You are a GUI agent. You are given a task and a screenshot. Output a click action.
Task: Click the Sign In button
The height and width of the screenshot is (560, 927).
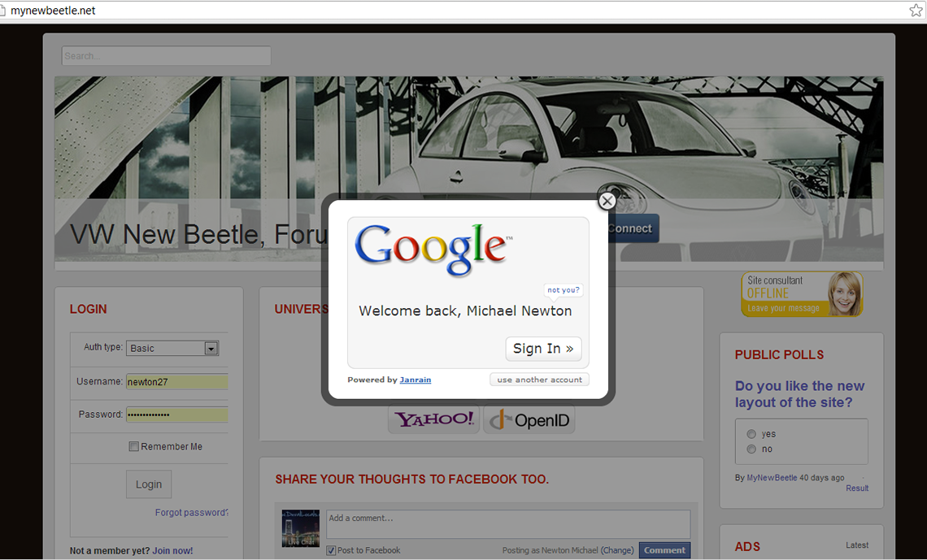(x=543, y=349)
